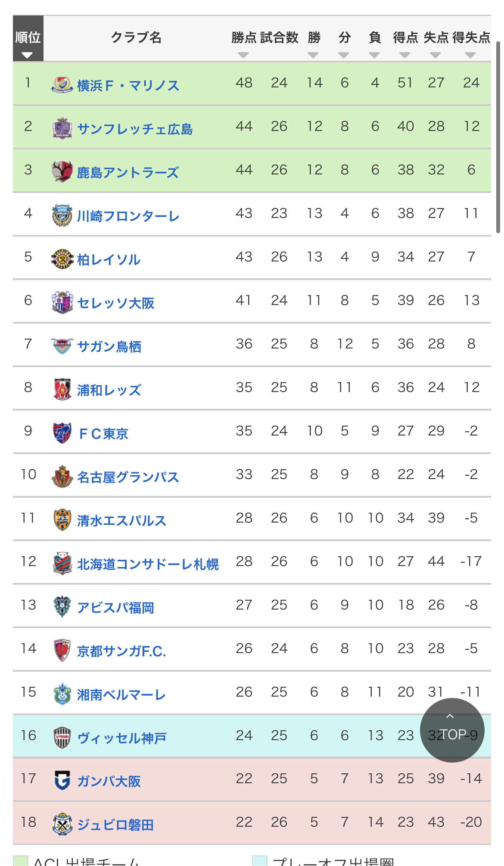Image resolution: width=504 pixels, height=866 pixels.
Task: Click the page scrollbar on right edge
Action: (x=498, y=138)
